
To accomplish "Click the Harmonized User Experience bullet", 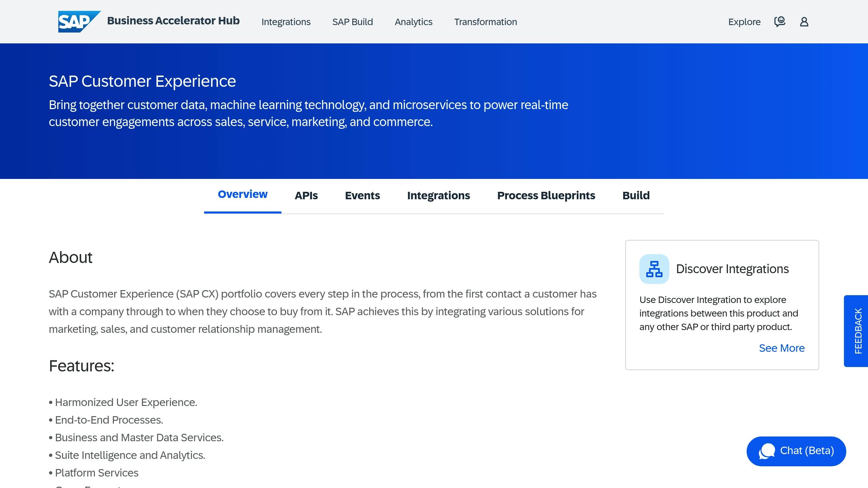I will 123,402.
